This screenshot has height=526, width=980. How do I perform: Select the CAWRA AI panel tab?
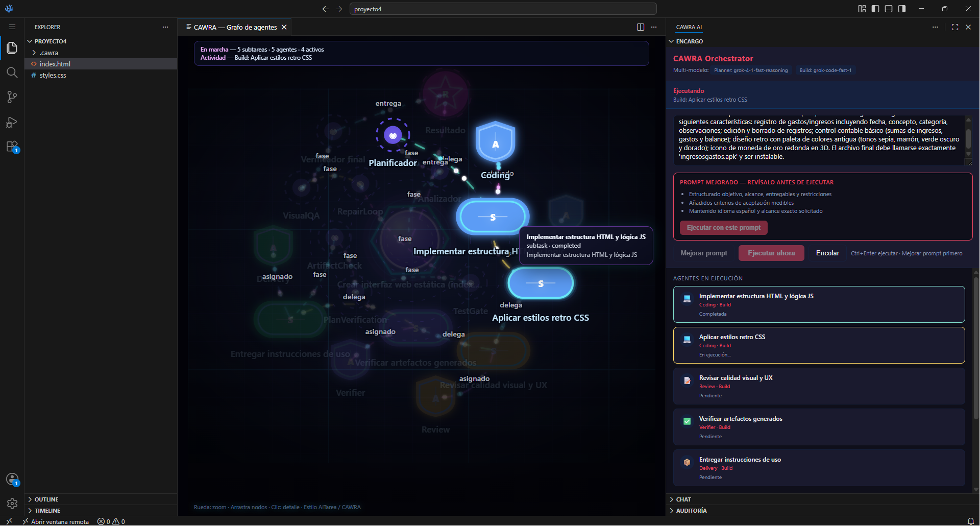click(689, 27)
